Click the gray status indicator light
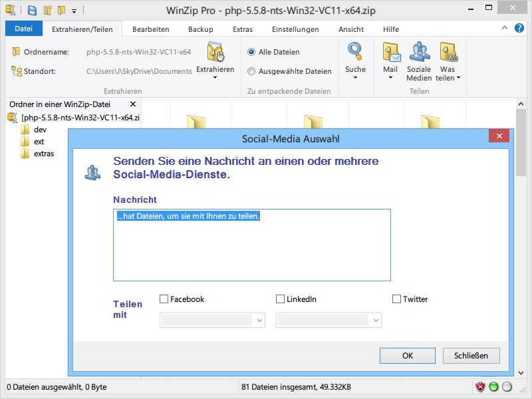 coord(507,386)
